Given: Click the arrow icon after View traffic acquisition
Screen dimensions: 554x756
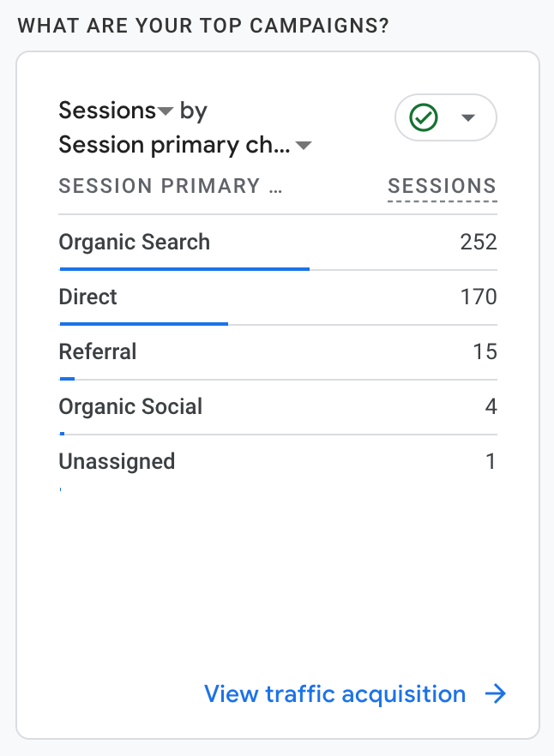Looking at the screenshot, I should coord(496,694).
